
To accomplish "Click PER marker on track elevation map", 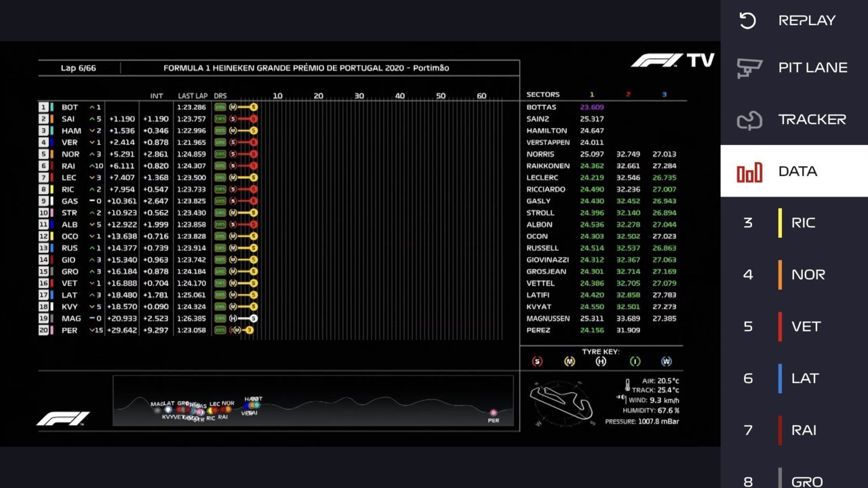I will tap(494, 413).
